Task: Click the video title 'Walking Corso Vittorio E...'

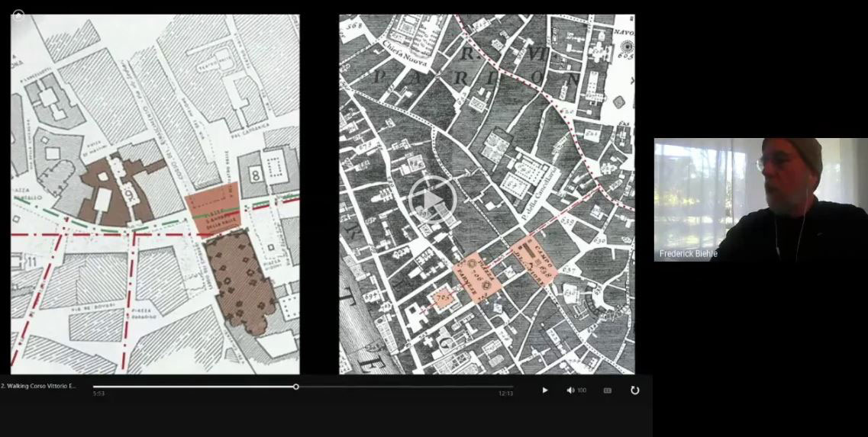Action: coord(39,386)
